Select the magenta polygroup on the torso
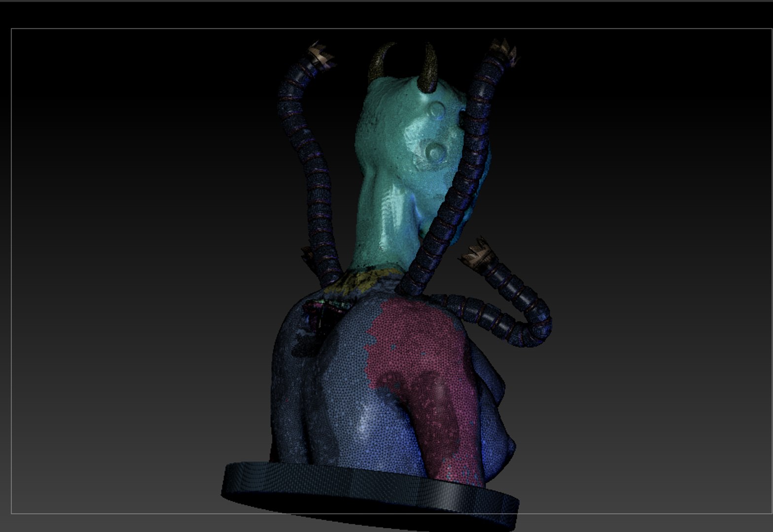 pyautogui.click(x=424, y=389)
